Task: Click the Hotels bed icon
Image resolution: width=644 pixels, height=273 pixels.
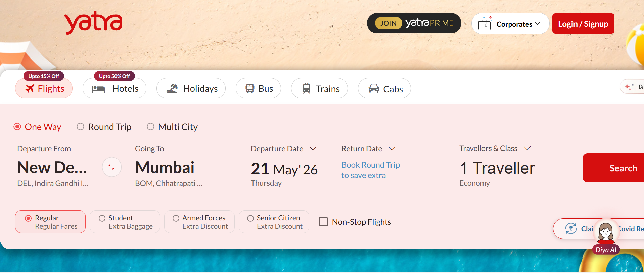Action: 98,89
